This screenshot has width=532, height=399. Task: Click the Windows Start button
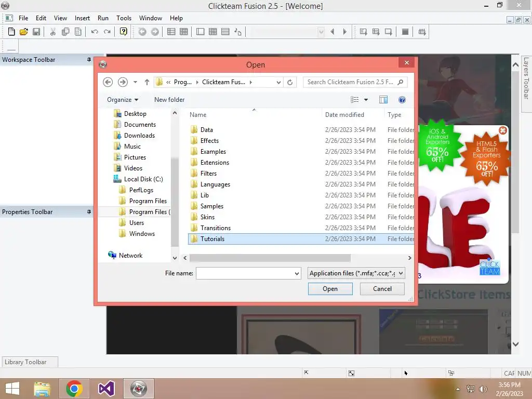[12, 389]
